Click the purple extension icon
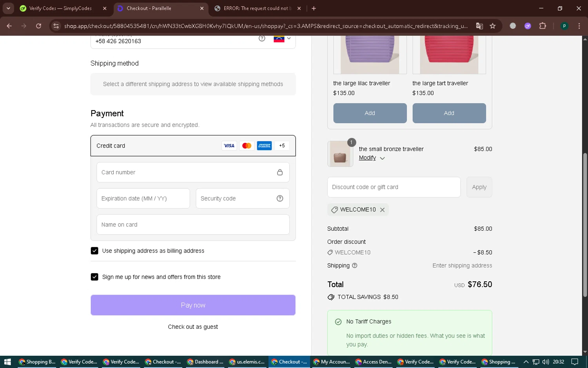 (528, 26)
